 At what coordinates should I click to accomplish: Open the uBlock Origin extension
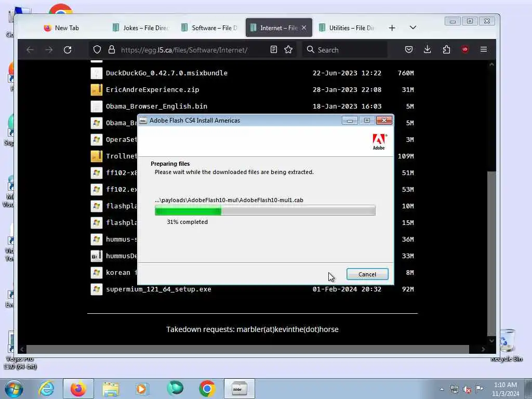coord(465,49)
